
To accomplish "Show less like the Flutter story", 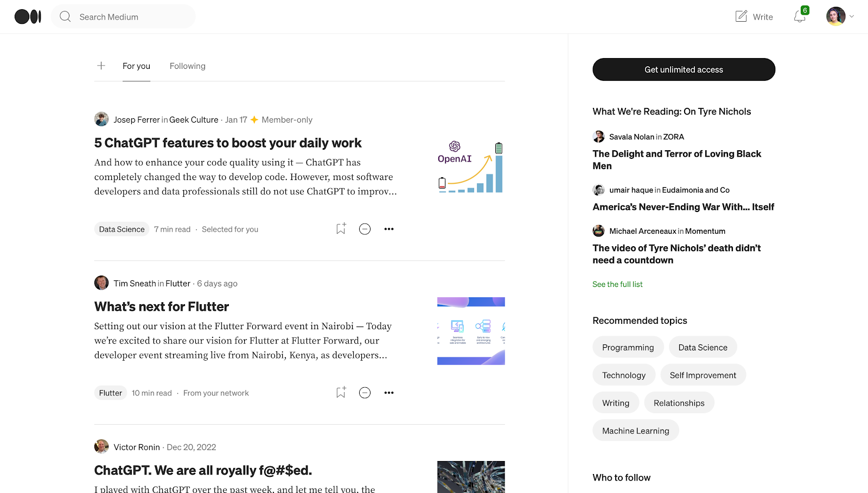I will tap(365, 392).
